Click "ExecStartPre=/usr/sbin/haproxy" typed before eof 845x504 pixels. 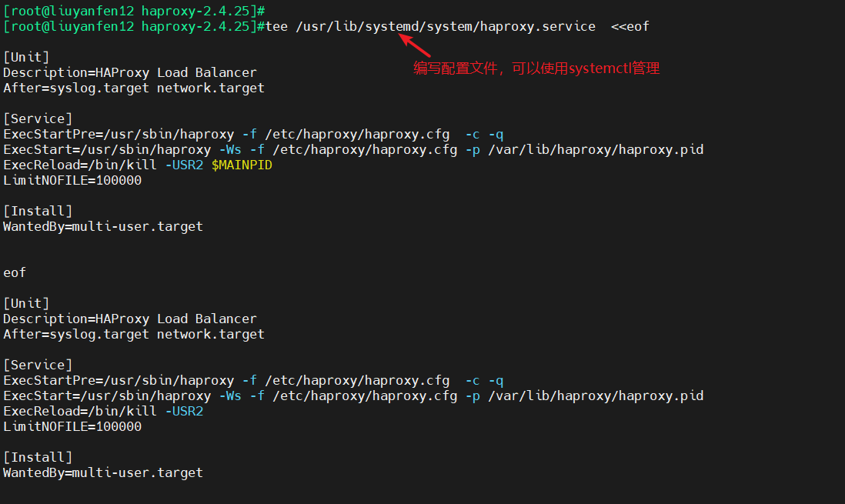(x=119, y=134)
